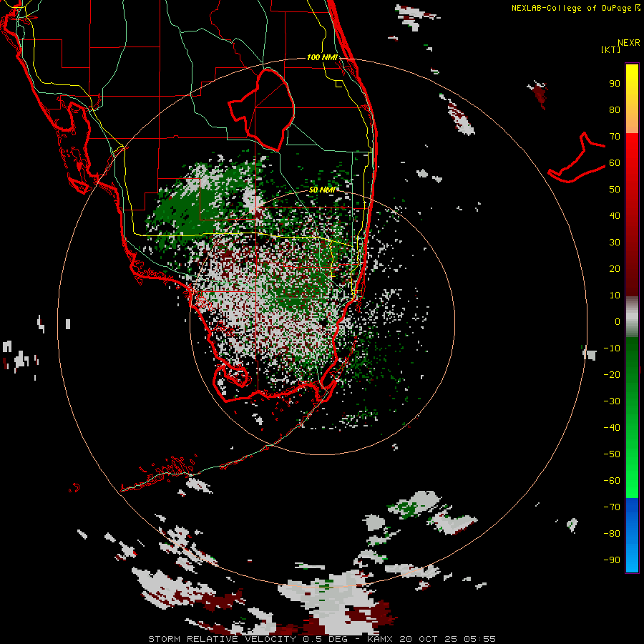Select the 60 knot scale label
Image resolution: width=644 pixels, height=644 pixels.
[x=615, y=163]
